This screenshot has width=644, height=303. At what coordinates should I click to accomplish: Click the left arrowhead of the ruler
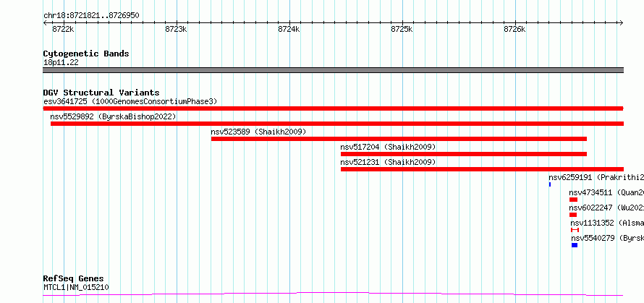click(45, 23)
